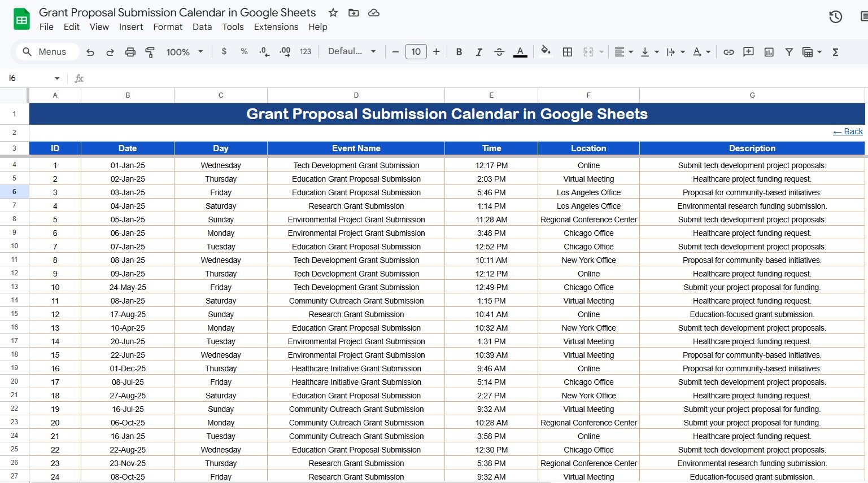Open the Edit menu
This screenshot has height=483, width=868.
coord(72,27)
